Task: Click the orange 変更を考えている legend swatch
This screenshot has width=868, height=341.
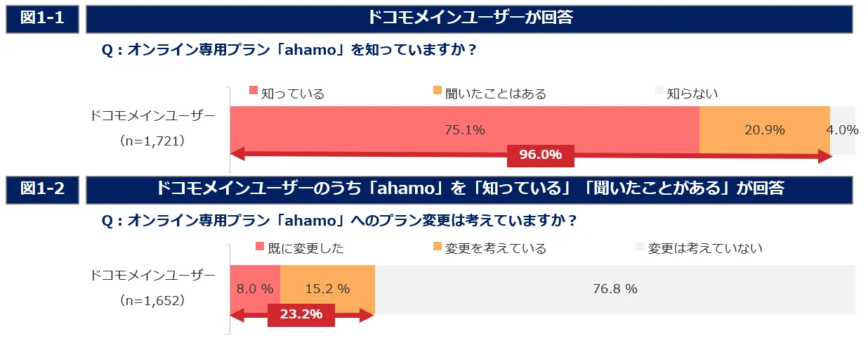Action: point(438,246)
